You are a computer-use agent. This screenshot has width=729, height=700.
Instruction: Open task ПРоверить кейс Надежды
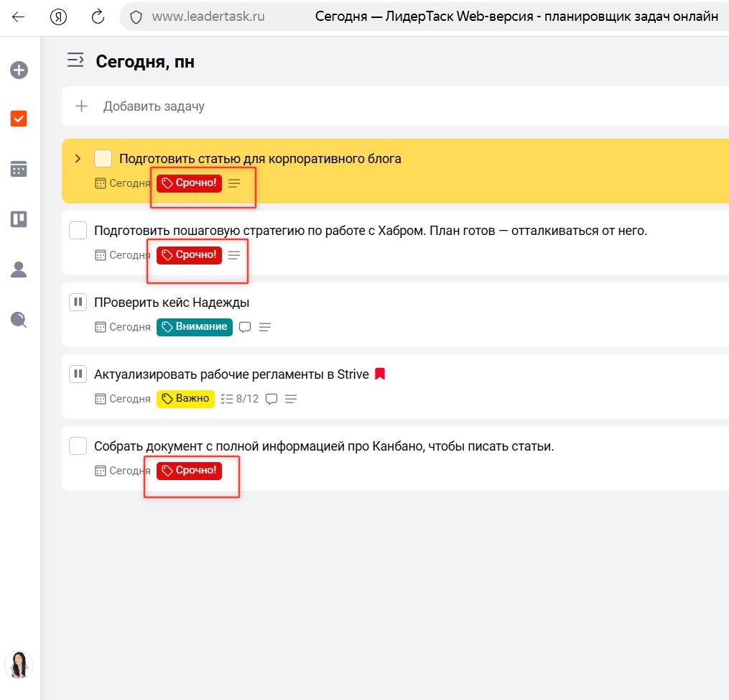pos(172,303)
